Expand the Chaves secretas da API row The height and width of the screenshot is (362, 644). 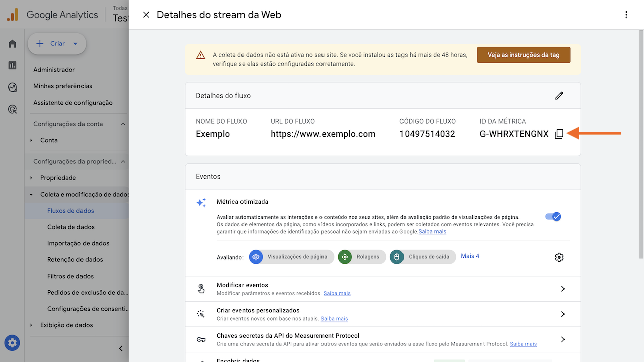(562, 339)
